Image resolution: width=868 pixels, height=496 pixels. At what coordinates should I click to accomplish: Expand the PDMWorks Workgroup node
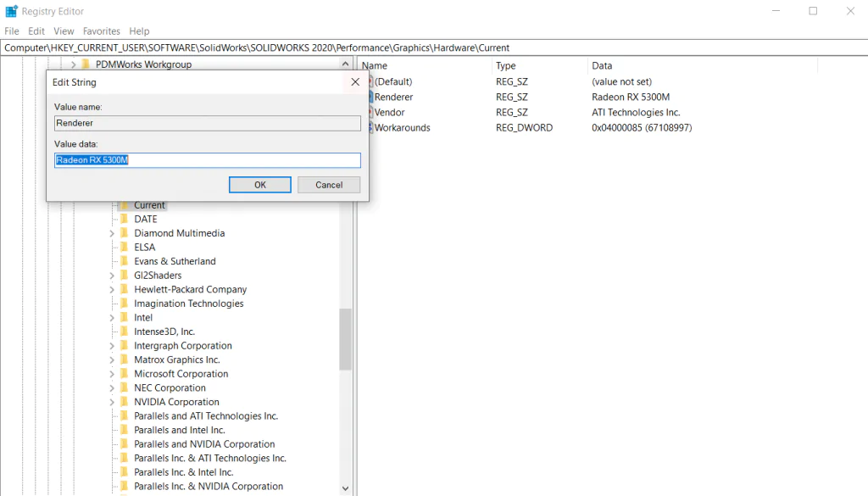(74, 64)
